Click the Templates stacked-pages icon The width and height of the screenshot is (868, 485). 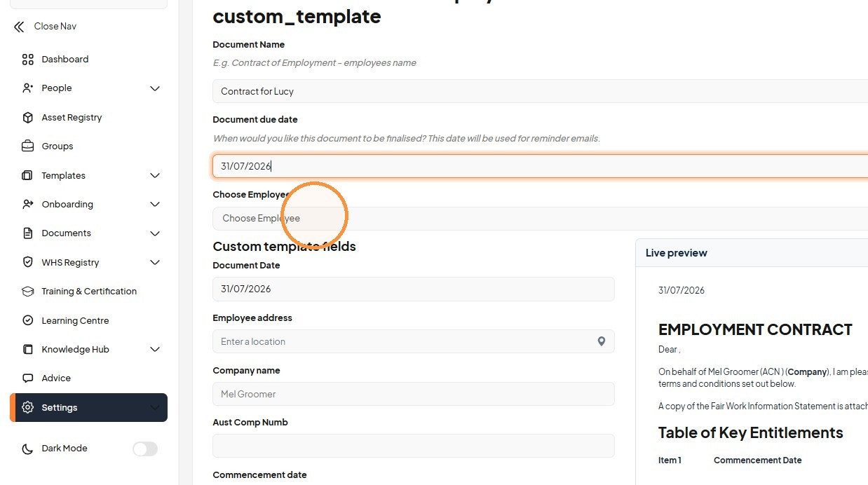coord(28,176)
